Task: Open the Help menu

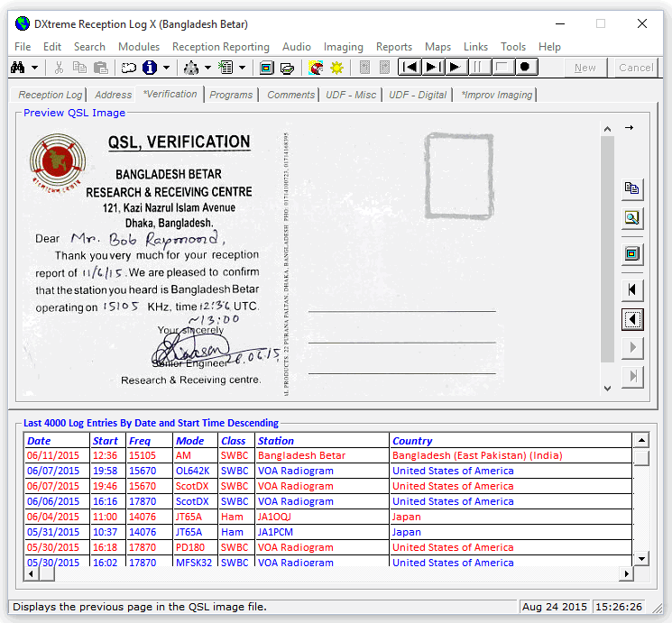Action: coord(549,47)
